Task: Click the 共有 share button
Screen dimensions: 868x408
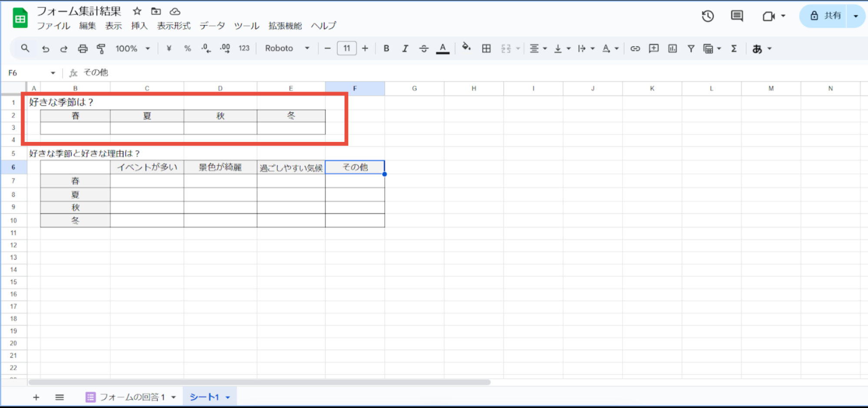Action: tap(825, 16)
